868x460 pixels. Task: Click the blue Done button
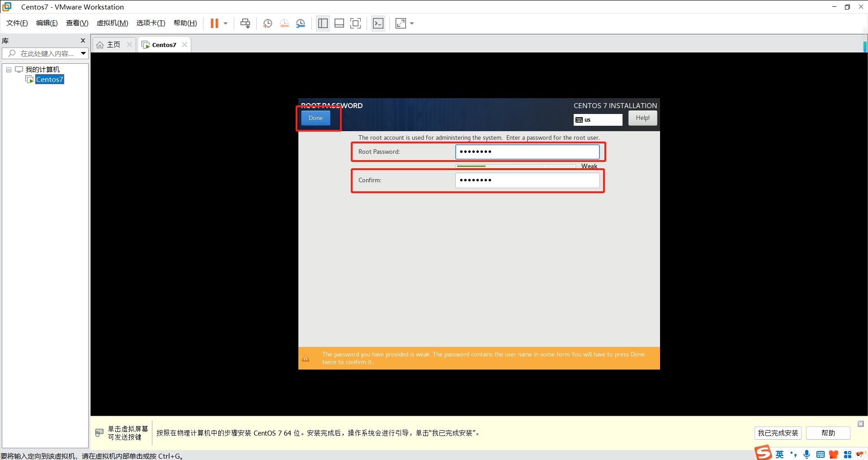[316, 118]
